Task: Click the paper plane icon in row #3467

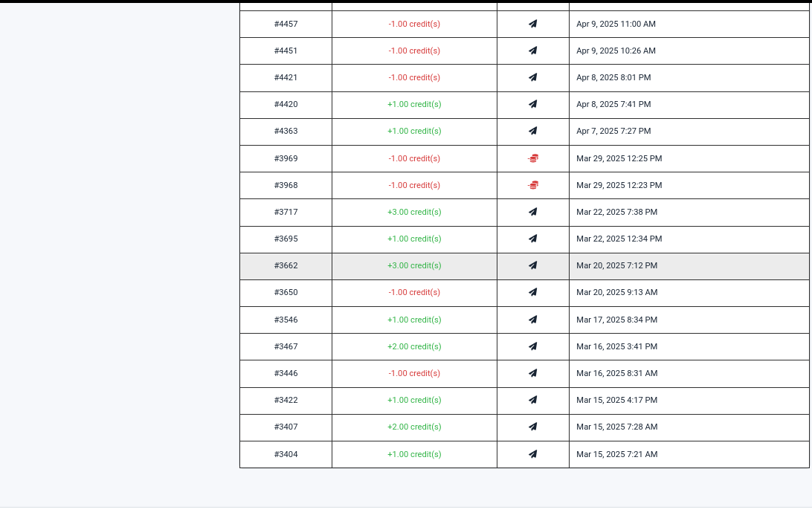Action: coord(533,346)
